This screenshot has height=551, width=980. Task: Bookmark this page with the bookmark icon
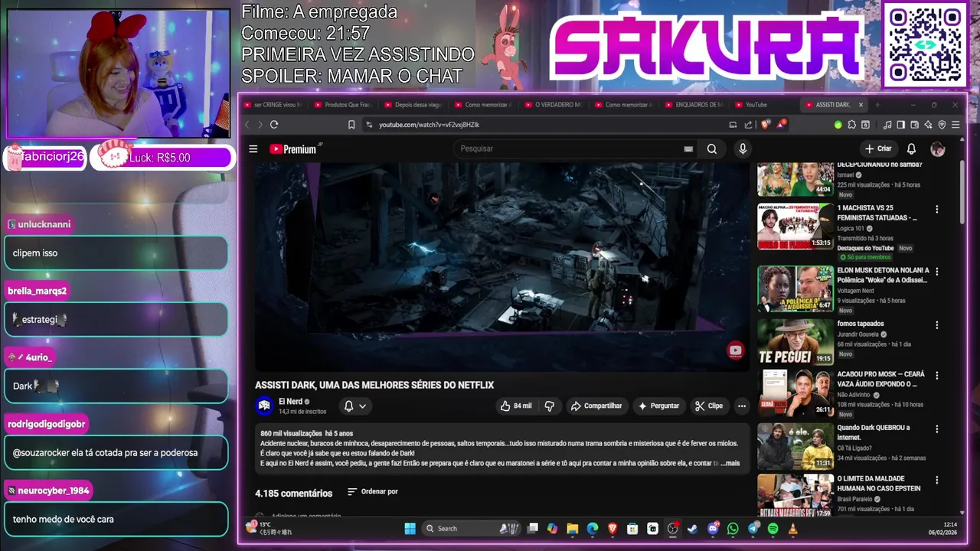coord(351,125)
